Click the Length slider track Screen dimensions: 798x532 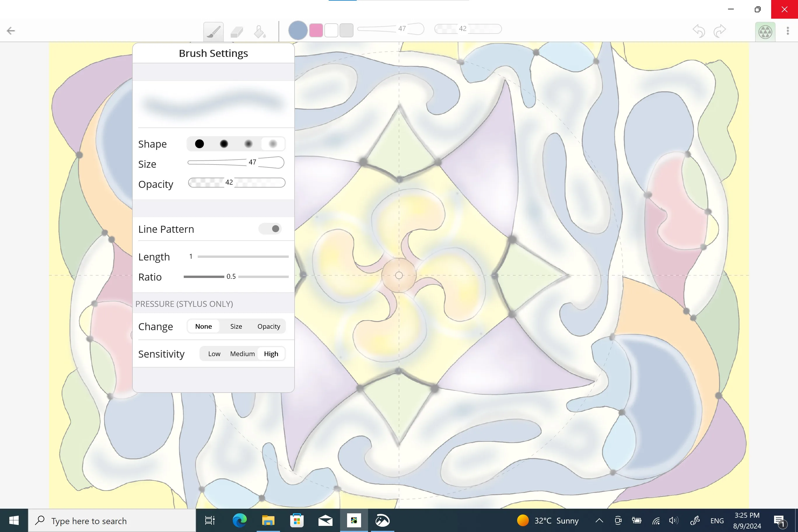[243, 257]
